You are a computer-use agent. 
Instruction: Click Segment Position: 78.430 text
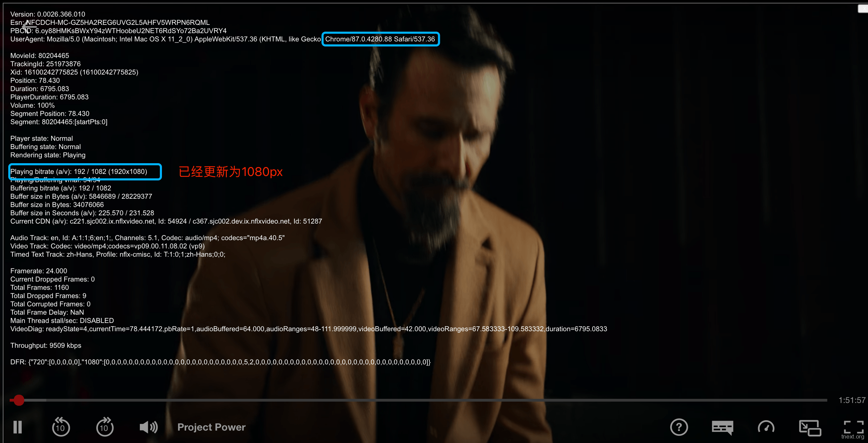click(x=50, y=114)
